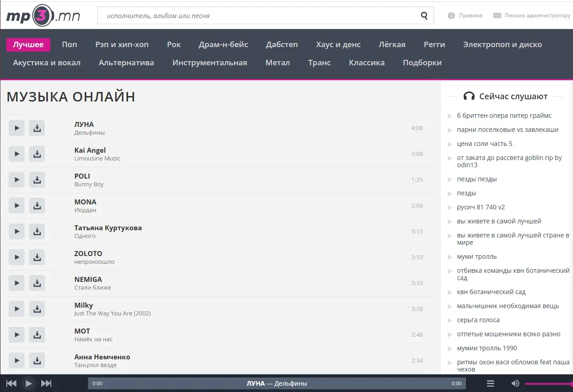Open the Рок genre tab
This screenshot has width=573, height=392.
[174, 44]
